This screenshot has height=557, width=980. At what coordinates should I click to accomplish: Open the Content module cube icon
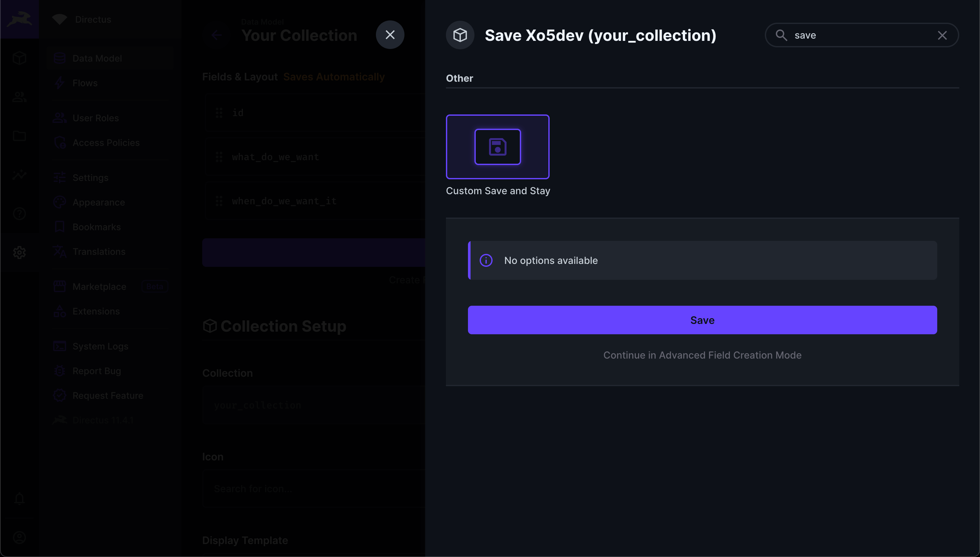(x=19, y=58)
